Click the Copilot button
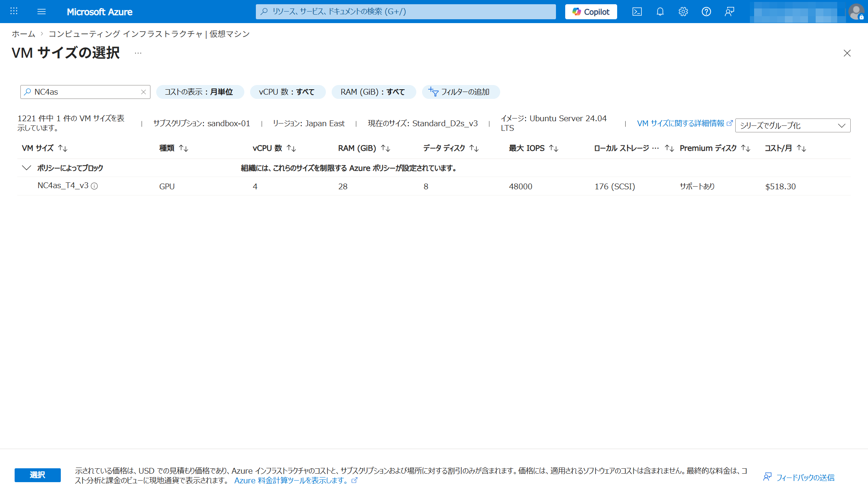Image resolution: width=868 pixels, height=501 pixels. point(591,12)
